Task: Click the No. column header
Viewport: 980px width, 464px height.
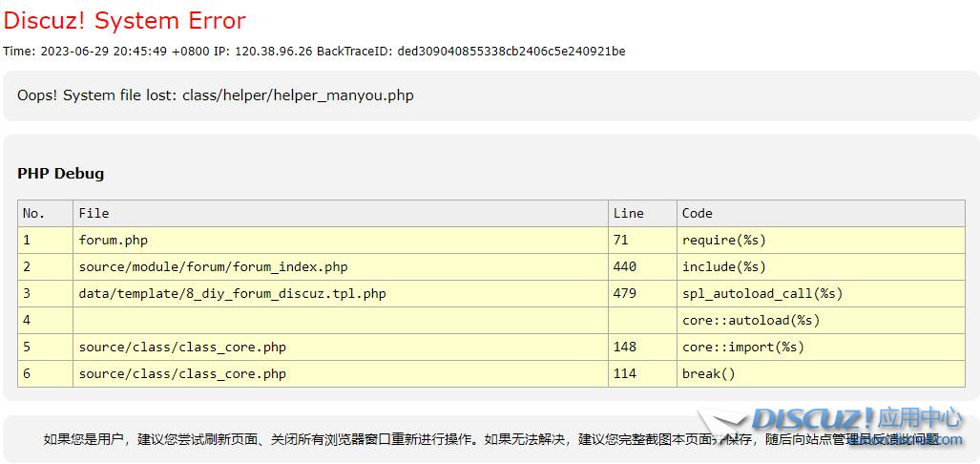Action: coord(33,213)
